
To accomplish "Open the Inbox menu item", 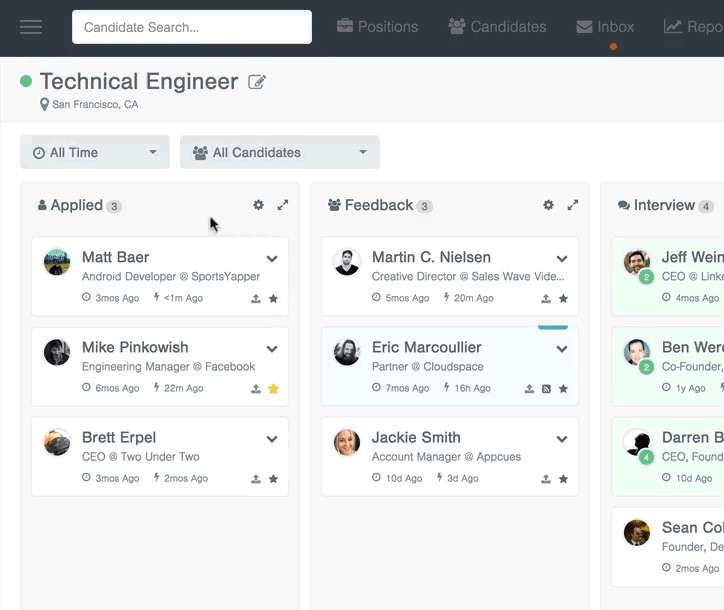I will (x=605, y=27).
